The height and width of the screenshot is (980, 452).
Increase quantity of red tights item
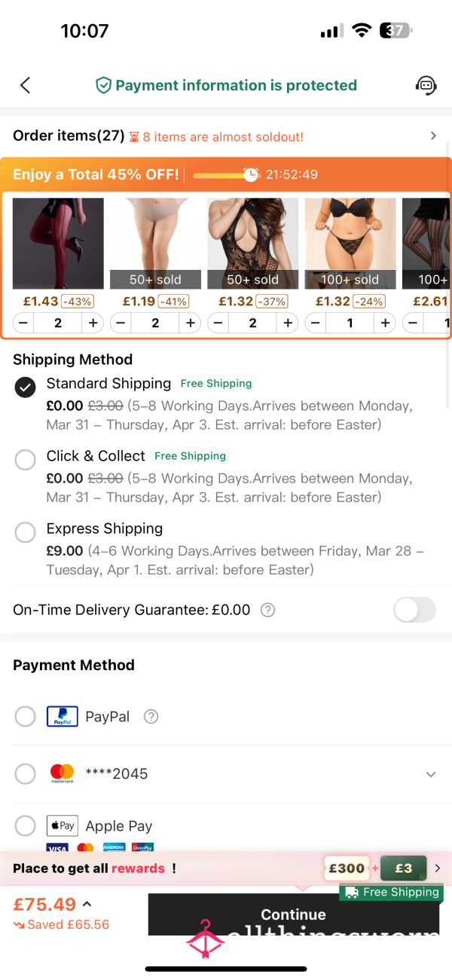pos(93,323)
